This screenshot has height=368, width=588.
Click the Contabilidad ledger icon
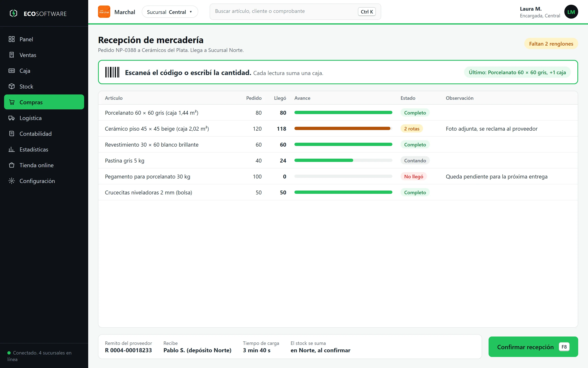11,134
